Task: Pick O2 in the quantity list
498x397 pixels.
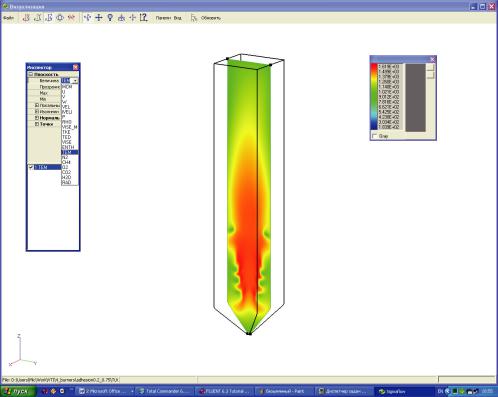Action: tap(70, 167)
